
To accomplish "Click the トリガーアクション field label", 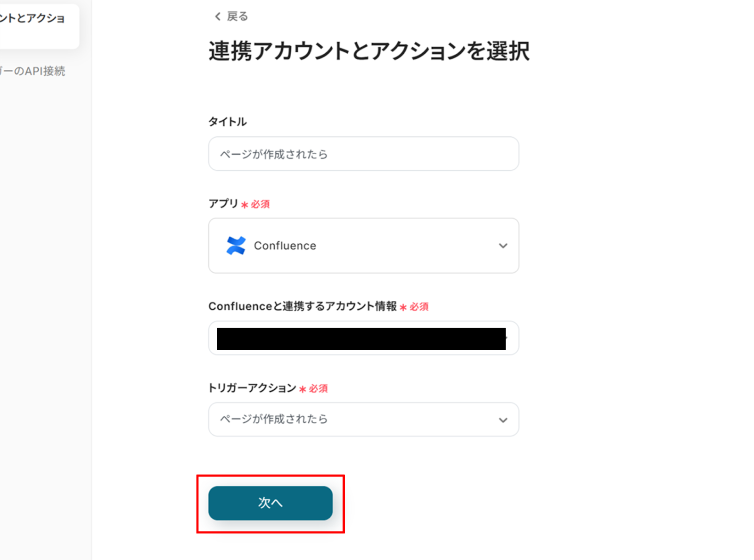I will tap(252, 388).
